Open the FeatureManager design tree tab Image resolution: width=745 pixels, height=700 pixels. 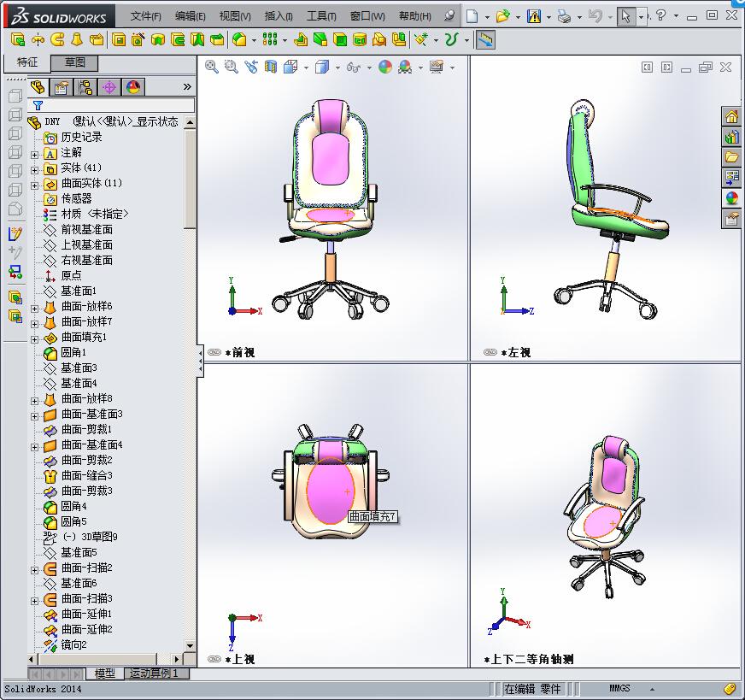point(38,87)
